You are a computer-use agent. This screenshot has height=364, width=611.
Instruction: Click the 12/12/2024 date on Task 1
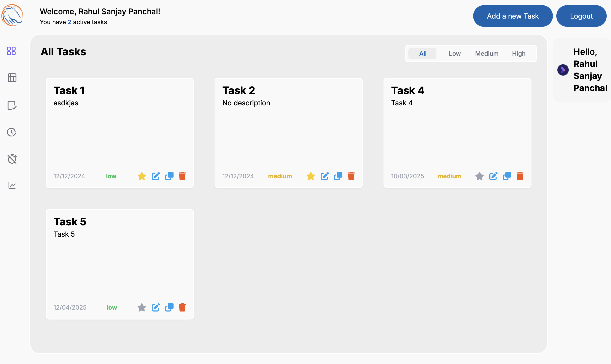click(69, 176)
